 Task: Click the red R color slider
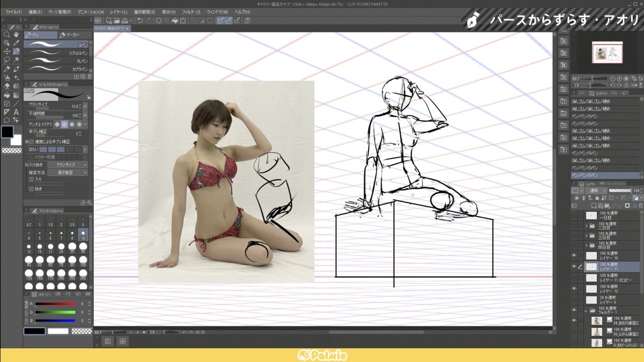click(55, 304)
